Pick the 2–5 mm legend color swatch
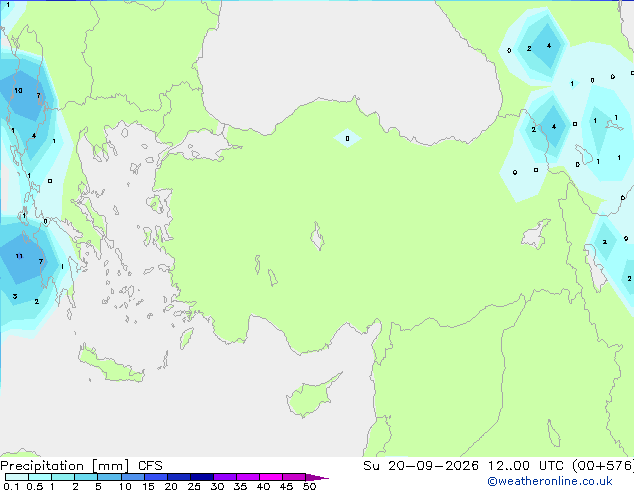Viewport: 634px width, 490px height. (86, 477)
